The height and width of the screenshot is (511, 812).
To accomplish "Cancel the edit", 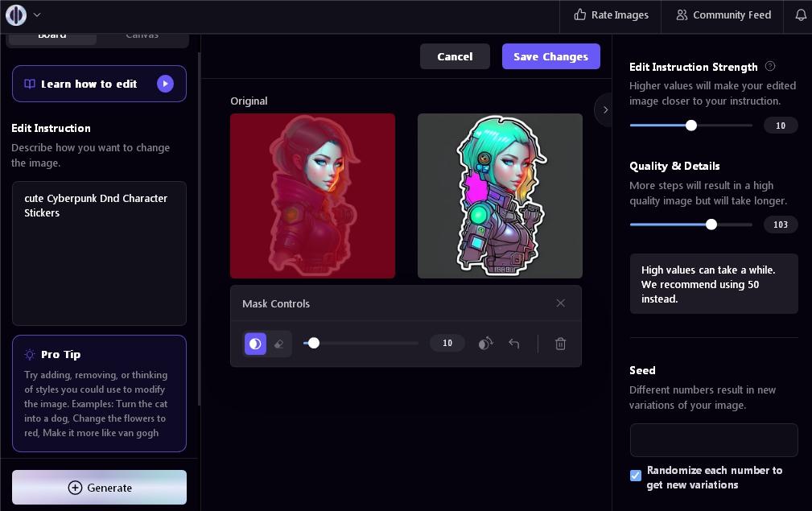I will (x=455, y=56).
